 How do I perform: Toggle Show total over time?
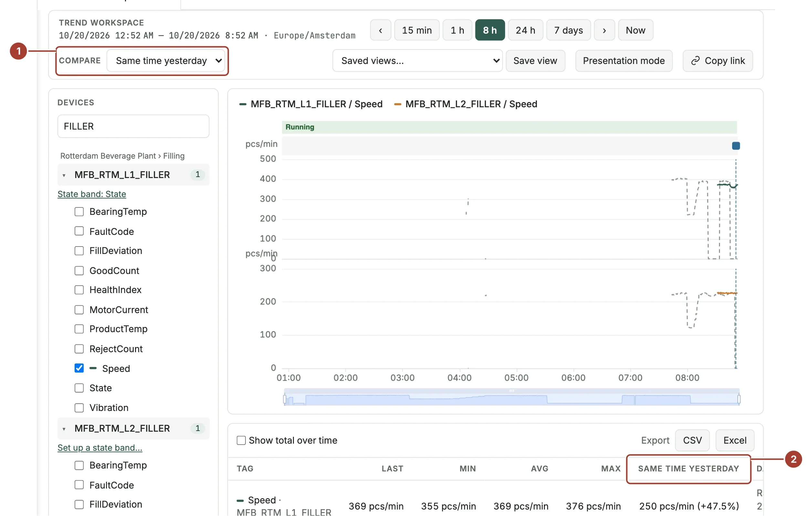241,440
